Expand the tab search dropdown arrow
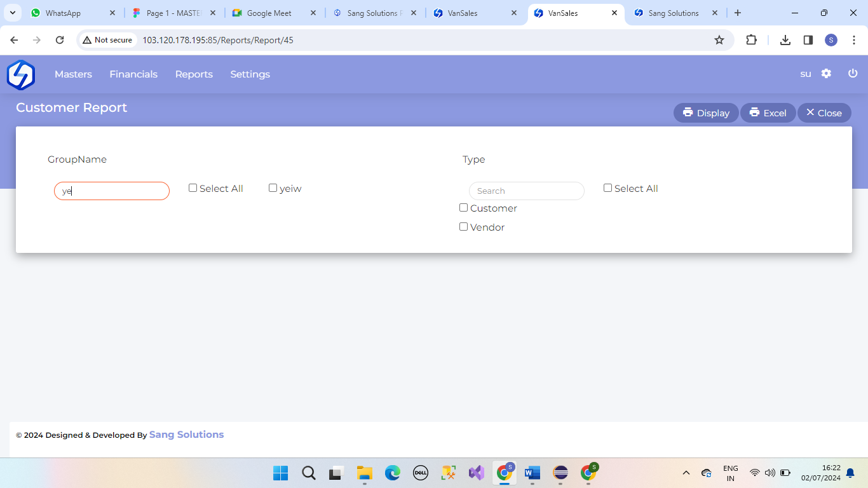868x488 pixels. [13, 13]
